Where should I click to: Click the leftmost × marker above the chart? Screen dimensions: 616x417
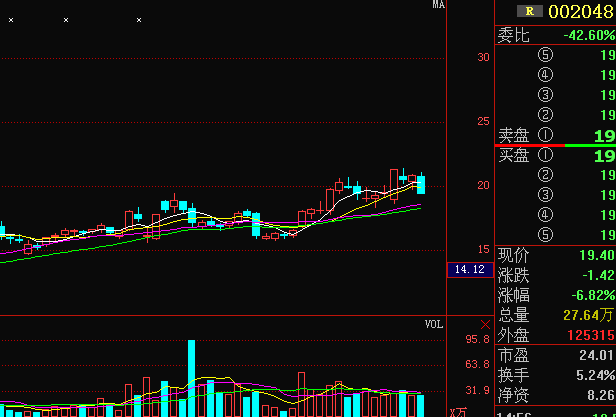tap(11, 20)
